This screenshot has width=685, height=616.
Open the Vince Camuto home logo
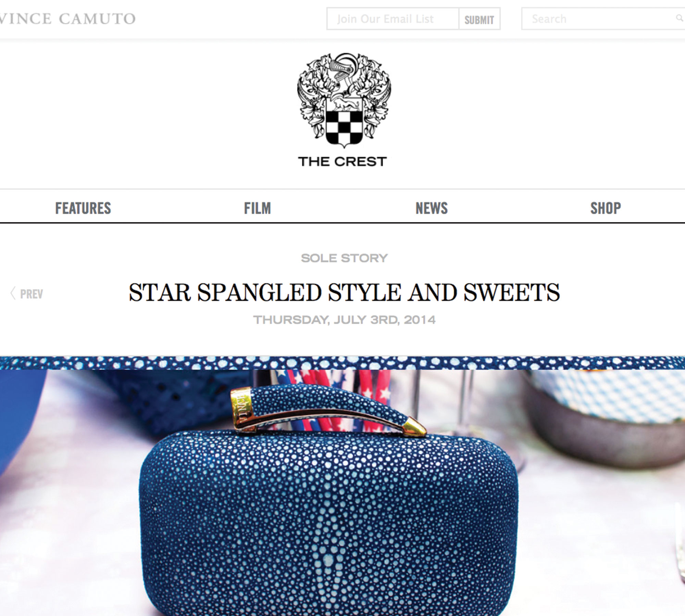point(67,18)
